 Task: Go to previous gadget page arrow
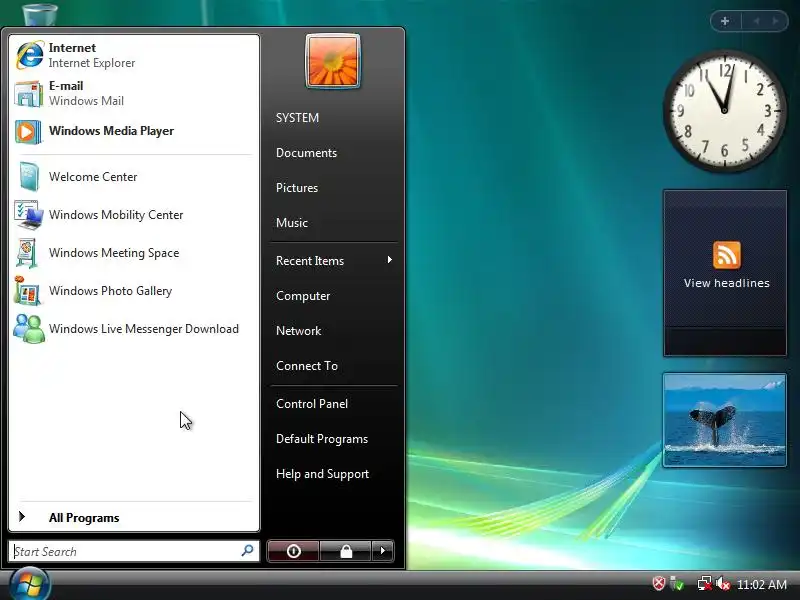pyautogui.click(x=757, y=21)
